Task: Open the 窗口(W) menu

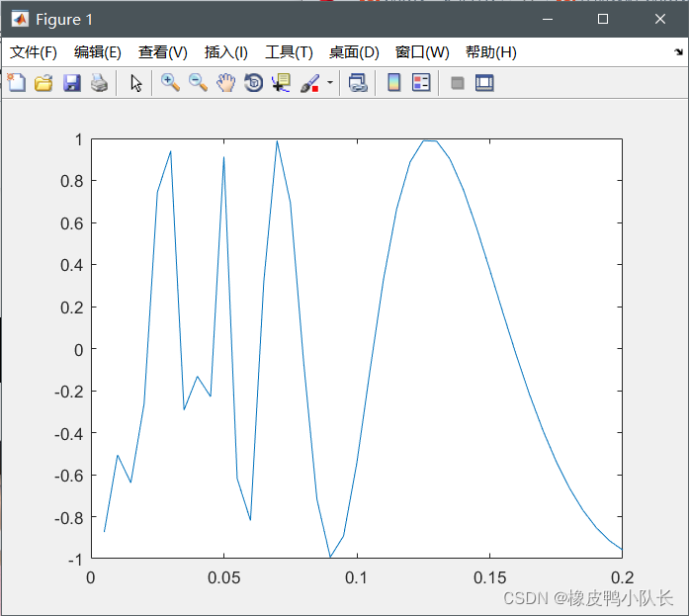Action: [422, 52]
